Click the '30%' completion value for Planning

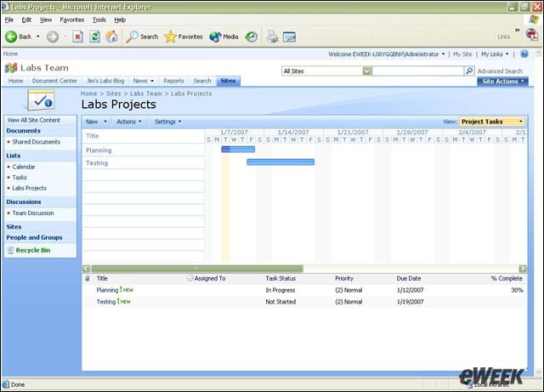tap(517, 290)
